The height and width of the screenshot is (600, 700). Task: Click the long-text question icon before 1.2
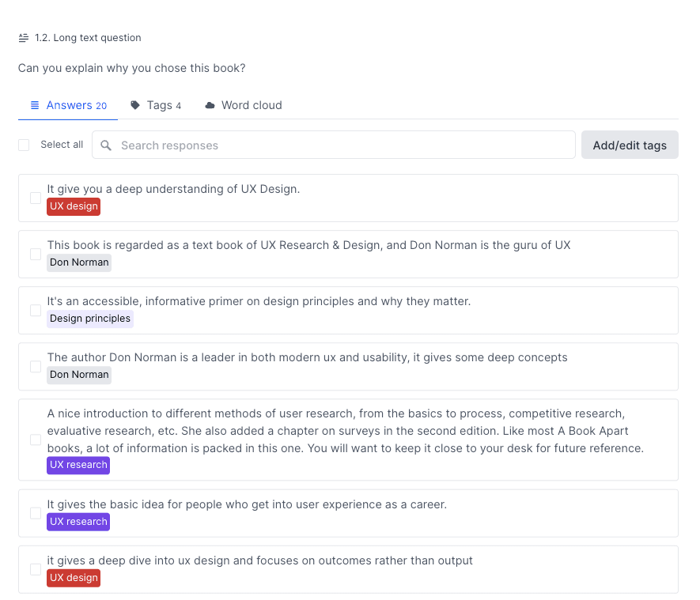[x=22, y=36]
